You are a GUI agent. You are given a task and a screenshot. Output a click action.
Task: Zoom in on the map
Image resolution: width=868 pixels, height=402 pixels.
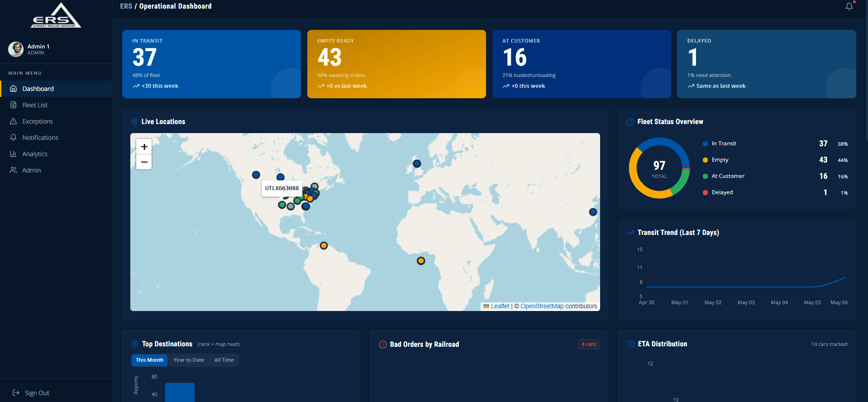pyautogui.click(x=144, y=147)
